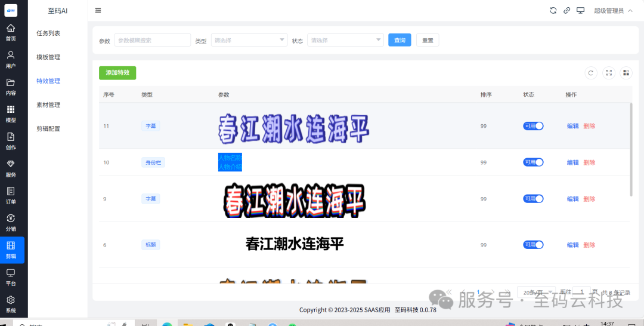Open the 系统 system gear icon
This screenshot has width=644, height=326.
[x=11, y=305]
